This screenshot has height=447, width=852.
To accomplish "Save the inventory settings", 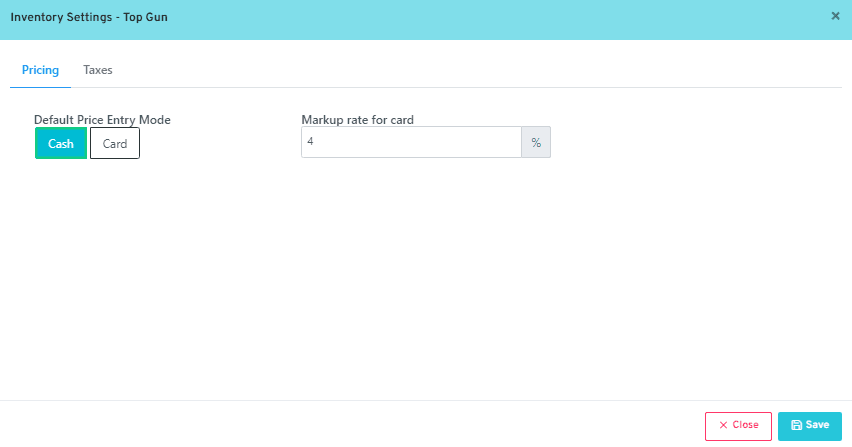I will (809, 425).
